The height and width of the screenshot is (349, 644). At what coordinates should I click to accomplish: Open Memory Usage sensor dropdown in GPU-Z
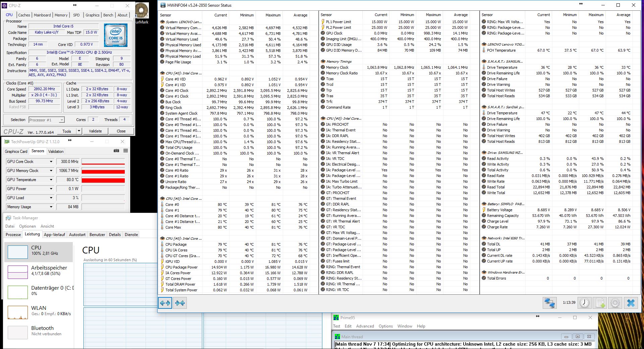(x=51, y=207)
